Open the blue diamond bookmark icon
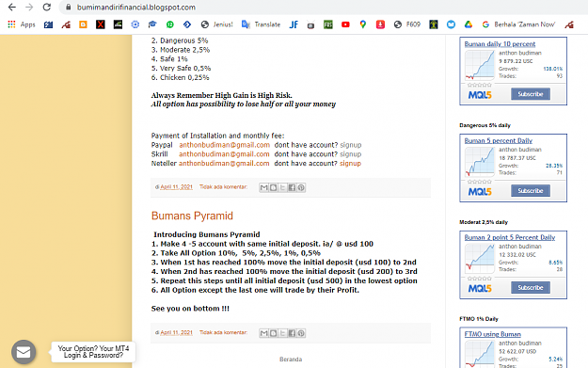Viewport: 588px width, 368px height. tap(187, 24)
